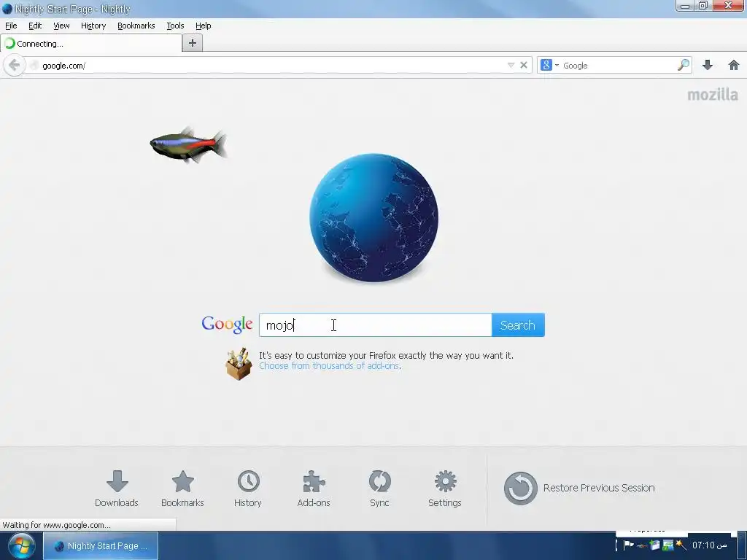Click the site identity icon before google.com

pyautogui.click(x=34, y=65)
